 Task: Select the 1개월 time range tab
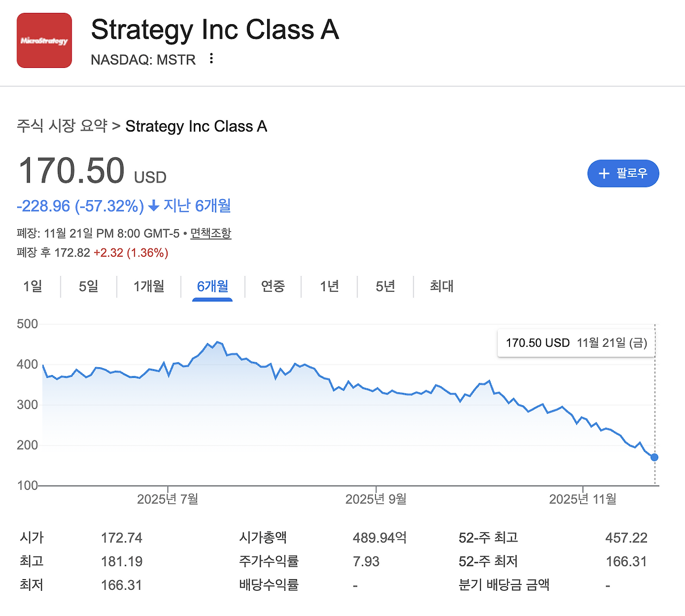[149, 286]
